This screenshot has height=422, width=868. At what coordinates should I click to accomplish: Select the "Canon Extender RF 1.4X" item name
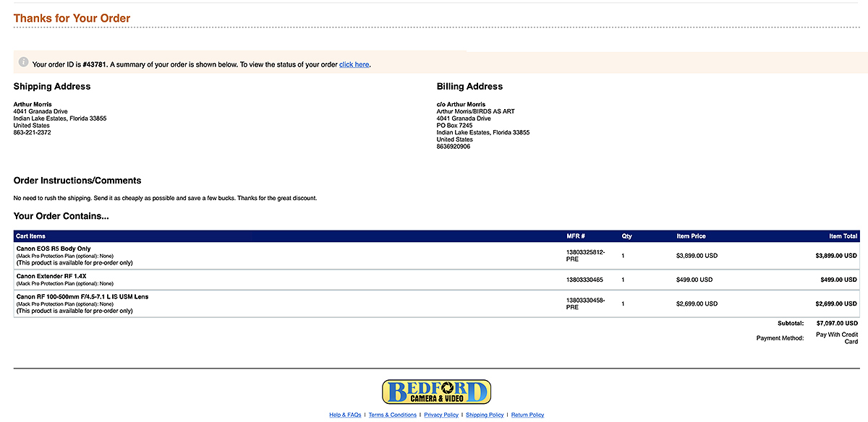pos(52,276)
